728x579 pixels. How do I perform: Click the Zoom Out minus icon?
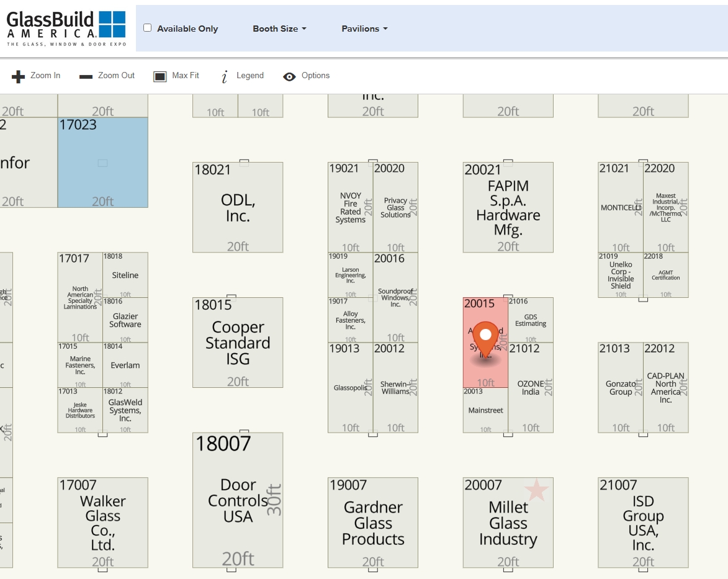click(86, 76)
